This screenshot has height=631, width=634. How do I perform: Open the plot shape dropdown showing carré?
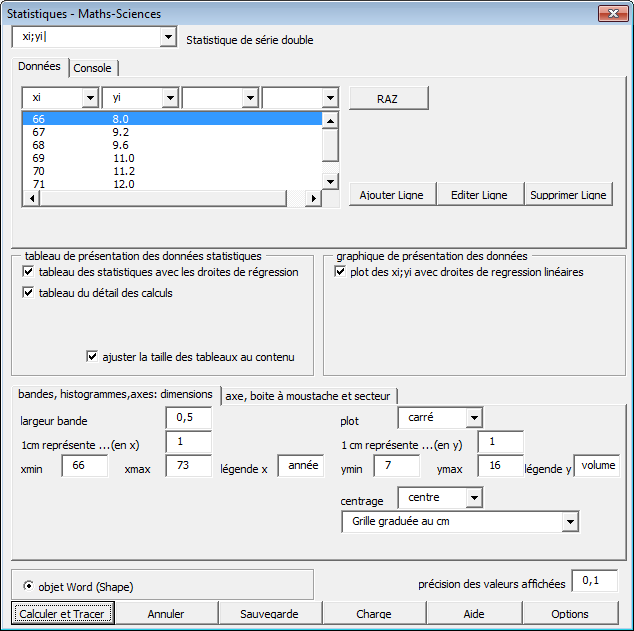474,418
